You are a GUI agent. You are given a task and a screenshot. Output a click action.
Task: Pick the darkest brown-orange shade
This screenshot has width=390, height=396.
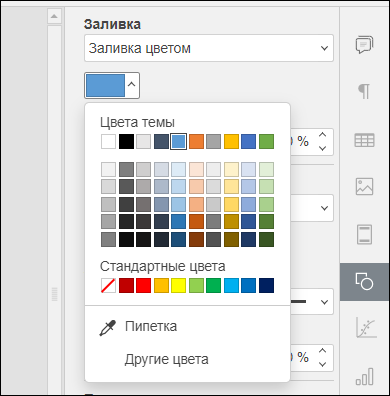196,239
